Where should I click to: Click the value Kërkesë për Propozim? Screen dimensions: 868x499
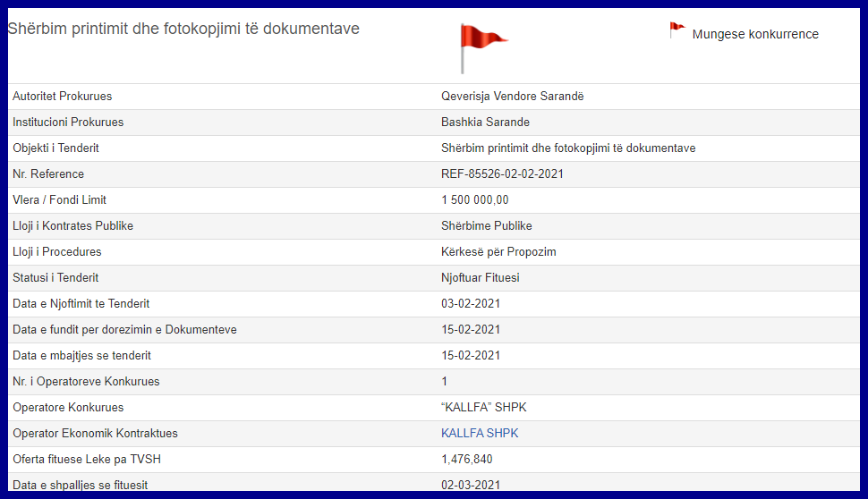click(498, 252)
